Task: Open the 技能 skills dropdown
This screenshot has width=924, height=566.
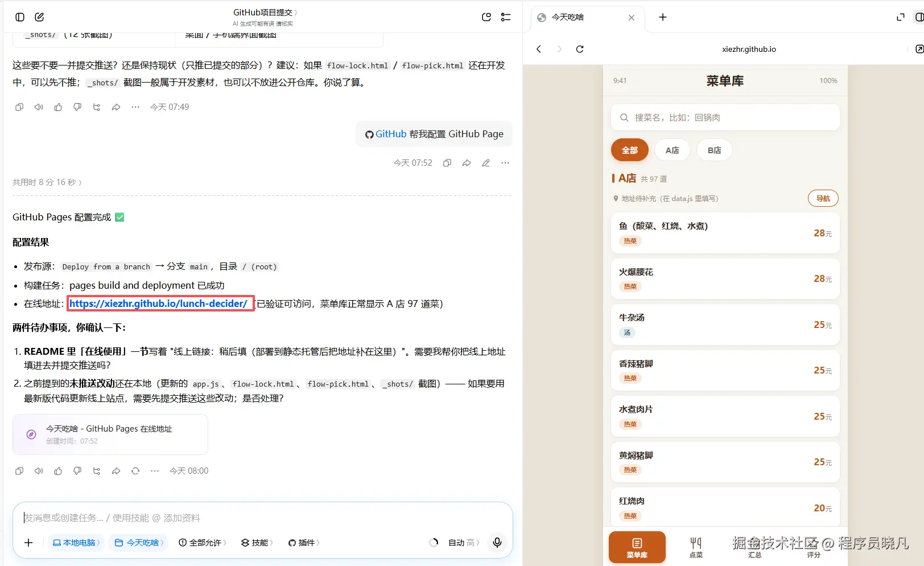Action: [x=257, y=543]
